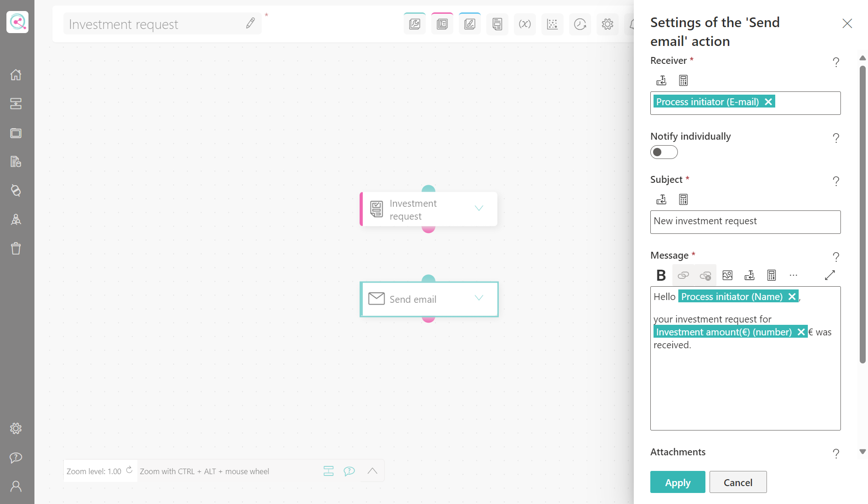Edit process name with the pencil icon
Screen dimensions: 868x504
[250, 23]
